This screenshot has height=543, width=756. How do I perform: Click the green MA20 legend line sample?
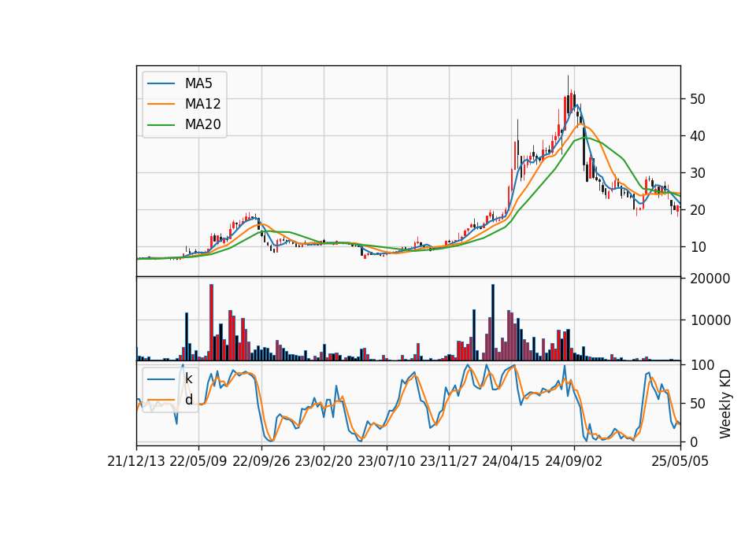pos(161,125)
